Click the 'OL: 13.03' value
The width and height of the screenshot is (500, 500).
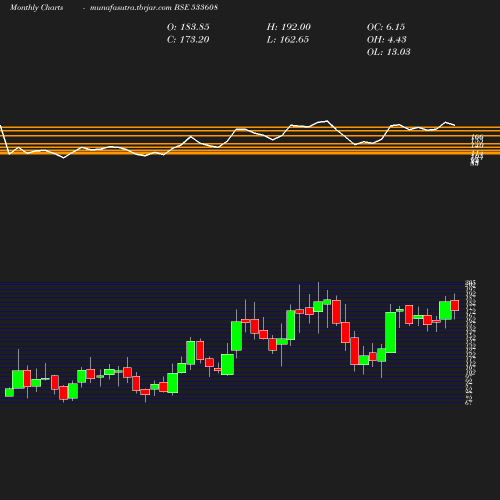click(x=388, y=52)
